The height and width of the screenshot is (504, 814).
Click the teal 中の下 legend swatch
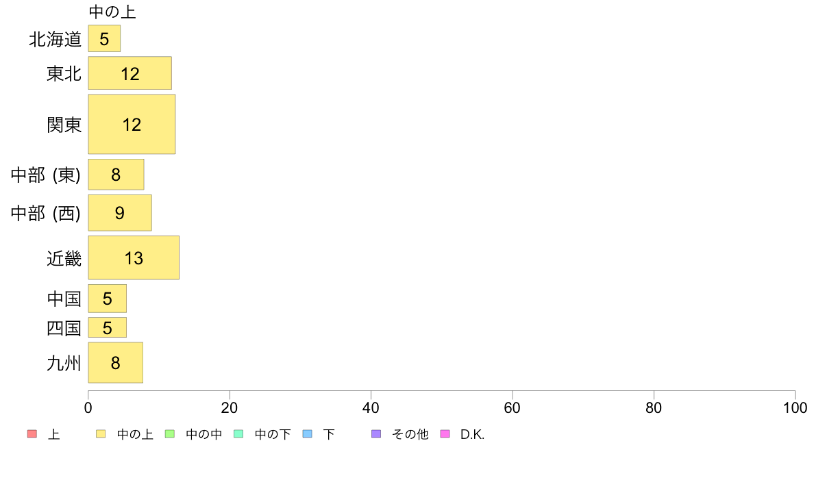[x=239, y=434]
